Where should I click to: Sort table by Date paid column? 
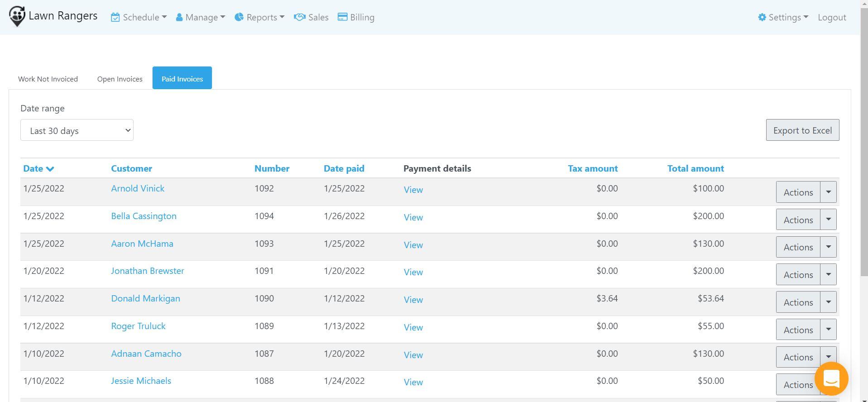click(344, 168)
